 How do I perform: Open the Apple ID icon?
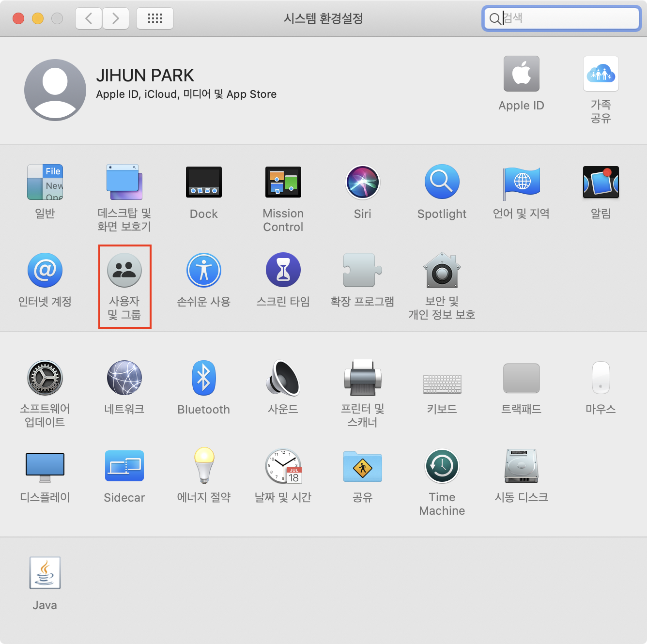522,74
